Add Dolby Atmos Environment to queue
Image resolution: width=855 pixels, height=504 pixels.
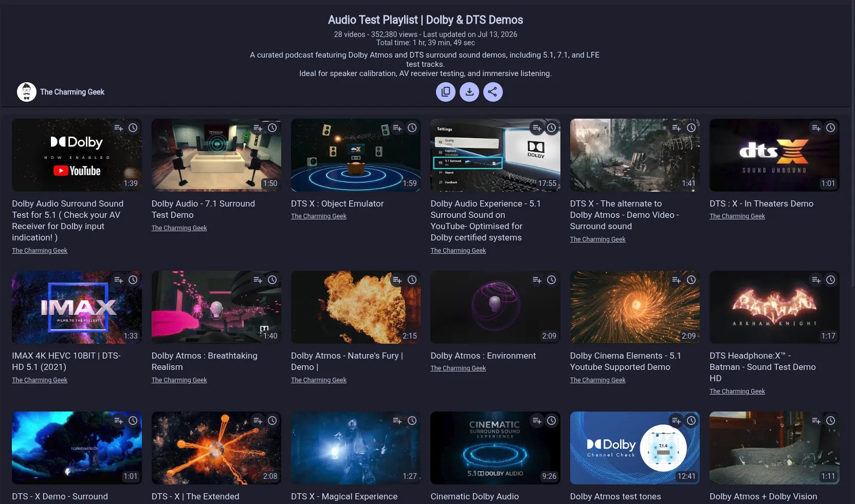point(537,280)
